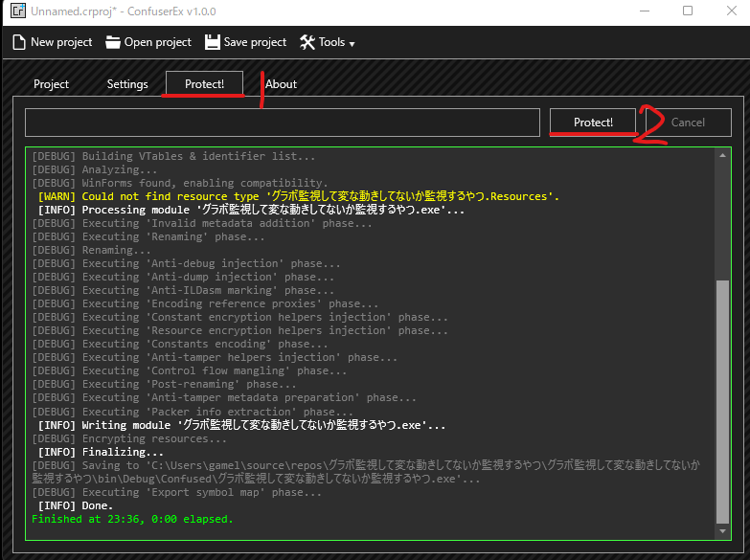This screenshot has height=560, width=750.
Task: Minimize the ConfuserEx window
Action: pyautogui.click(x=645, y=11)
